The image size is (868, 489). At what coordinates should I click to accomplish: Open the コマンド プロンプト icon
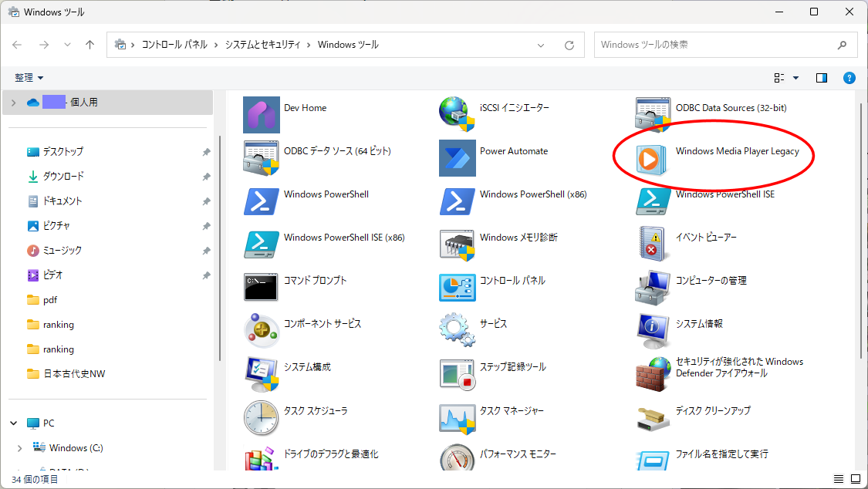tap(261, 287)
